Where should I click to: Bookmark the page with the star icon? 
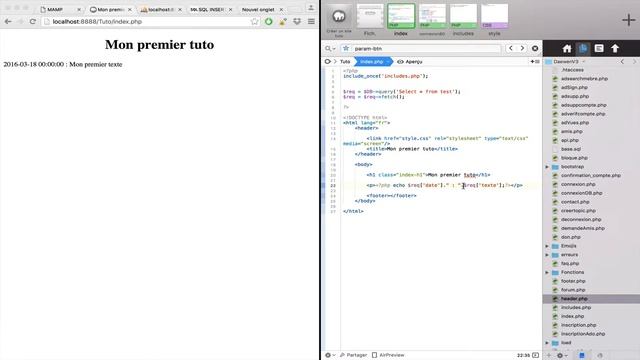[255, 22]
